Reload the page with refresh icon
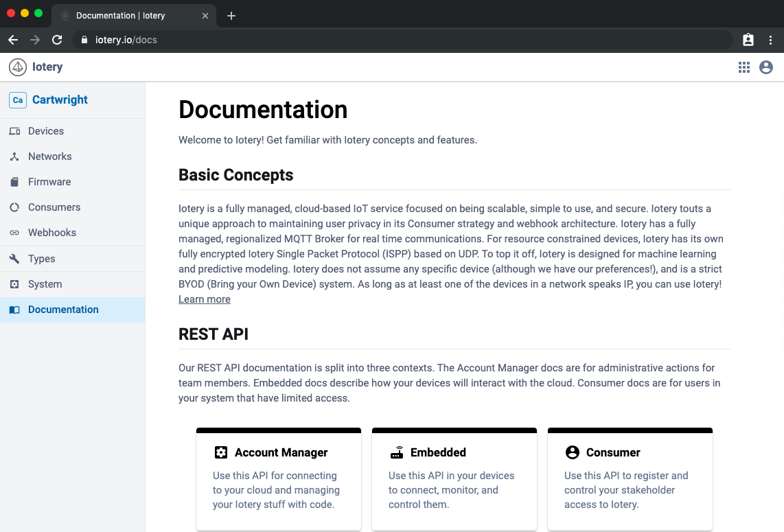This screenshot has width=784, height=532. (x=57, y=40)
